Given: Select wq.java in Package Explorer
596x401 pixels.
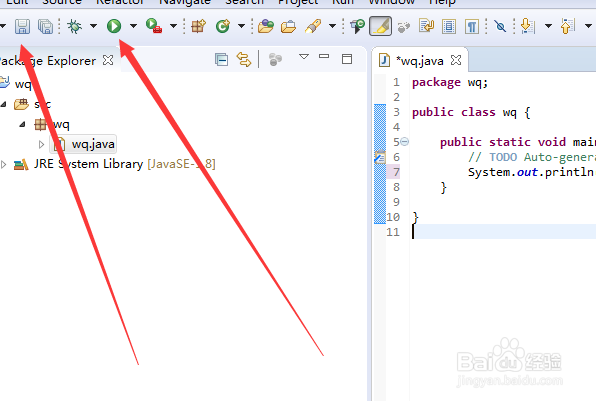Looking at the screenshot, I should click(84, 144).
